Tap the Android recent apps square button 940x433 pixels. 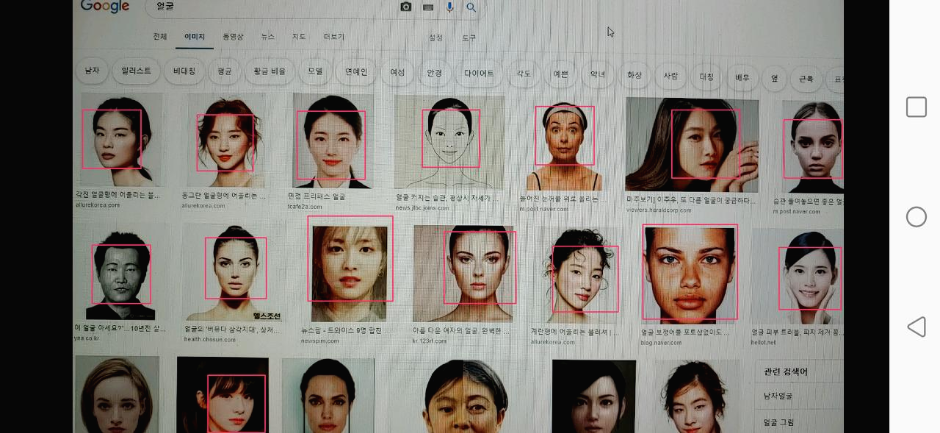coord(916,107)
